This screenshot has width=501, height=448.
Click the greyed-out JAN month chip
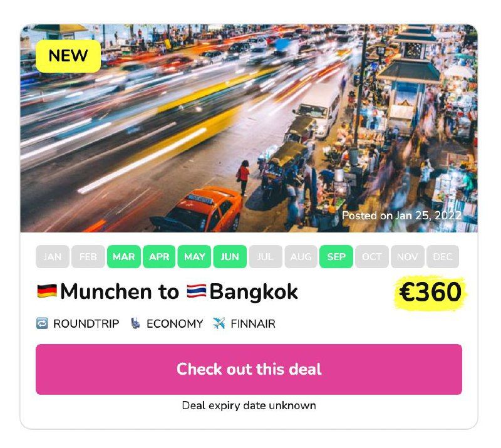coord(53,256)
